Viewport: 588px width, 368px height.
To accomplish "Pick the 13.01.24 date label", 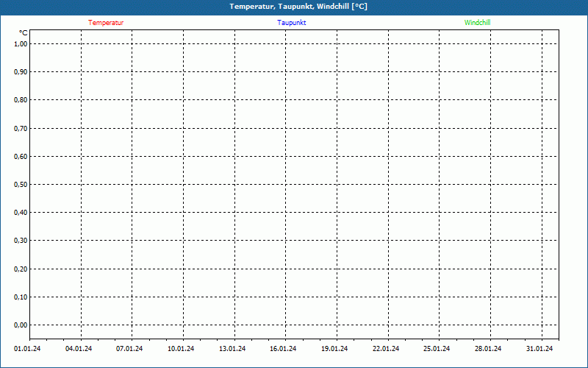I will (232, 349).
